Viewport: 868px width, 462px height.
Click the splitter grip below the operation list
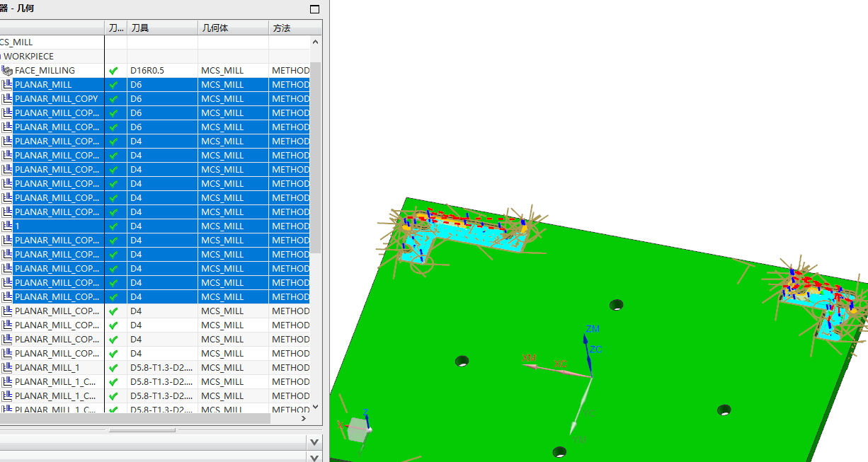tap(142, 429)
